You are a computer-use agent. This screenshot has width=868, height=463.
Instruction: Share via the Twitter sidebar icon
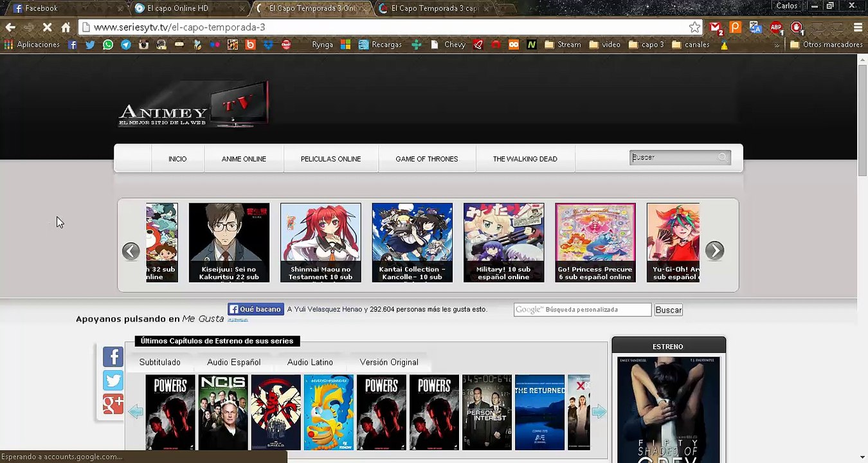click(x=113, y=381)
